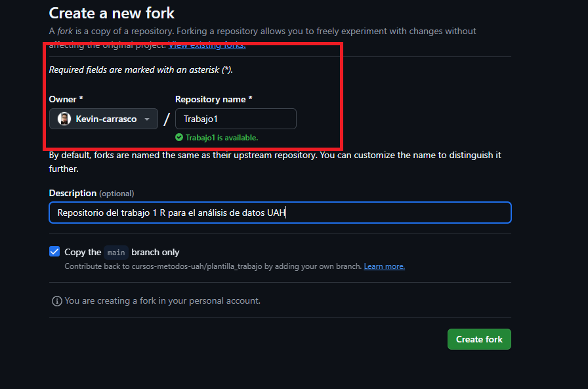Click the Kevin-carrasco avatar icon
Image resolution: width=588 pixels, height=389 pixels.
click(x=64, y=119)
